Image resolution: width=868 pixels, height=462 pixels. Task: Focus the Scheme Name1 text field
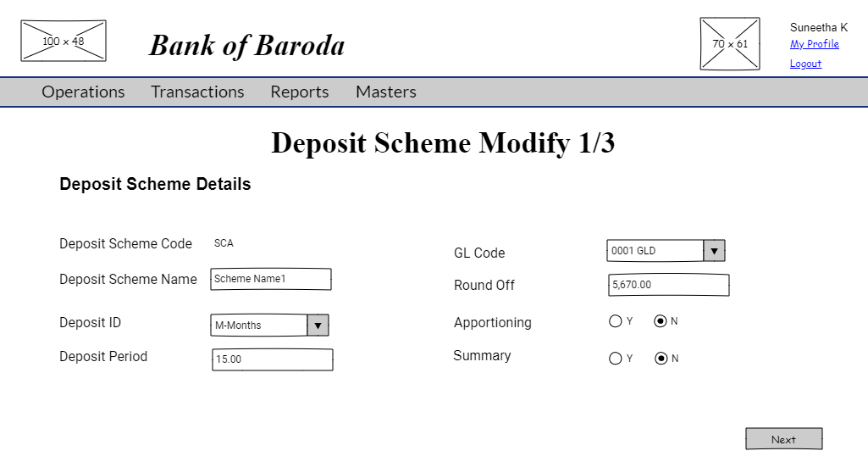click(x=270, y=279)
